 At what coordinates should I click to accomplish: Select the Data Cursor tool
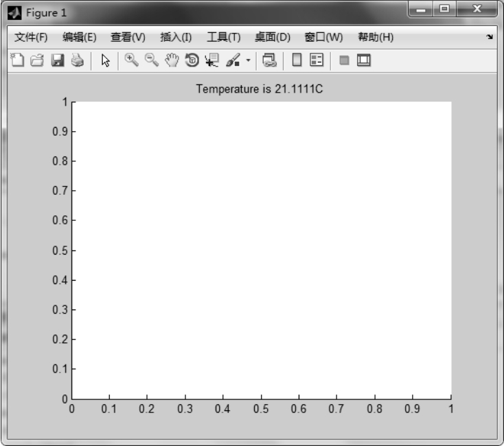click(x=211, y=60)
